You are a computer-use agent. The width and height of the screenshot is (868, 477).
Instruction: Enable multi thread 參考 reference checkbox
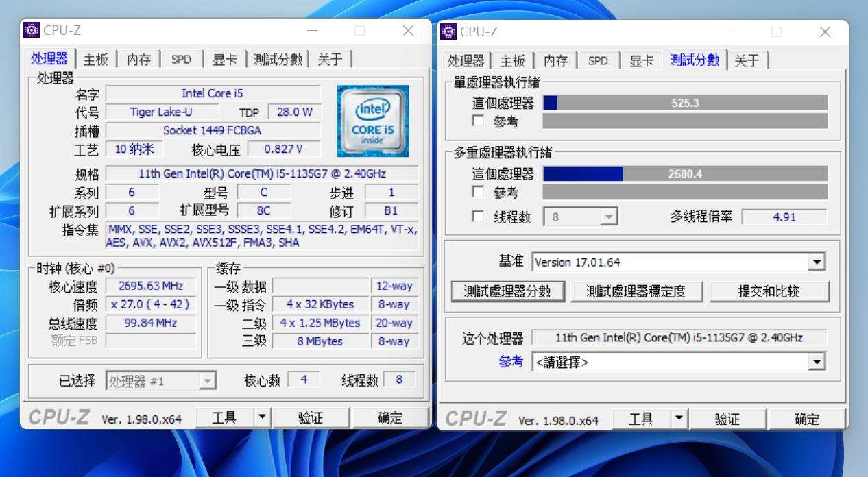pyautogui.click(x=479, y=193)
